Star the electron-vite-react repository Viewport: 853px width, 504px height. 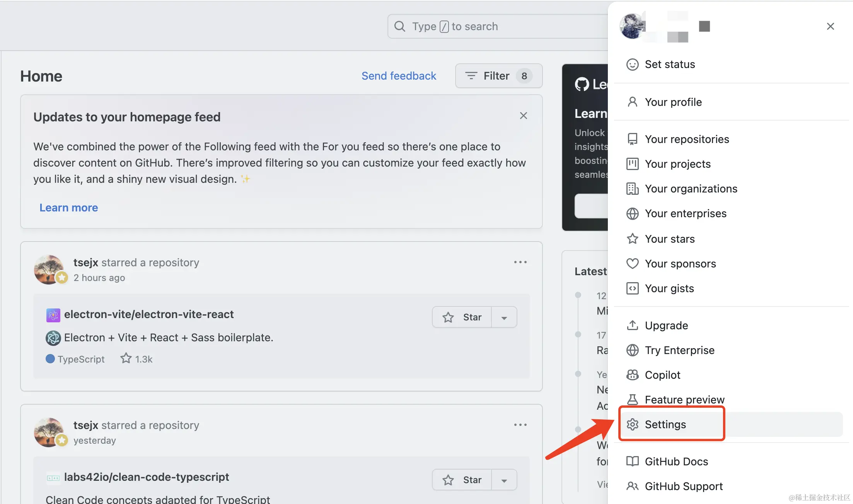click(462, 317)
